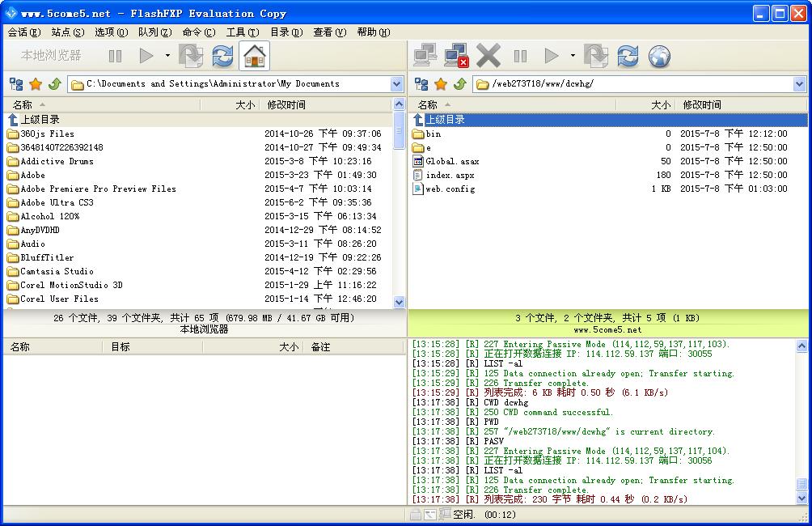The height and width of the screenshot is (526, 812).
Task: Click the local home folder icon
Action: pyautogui.click(x=254, y=56)
